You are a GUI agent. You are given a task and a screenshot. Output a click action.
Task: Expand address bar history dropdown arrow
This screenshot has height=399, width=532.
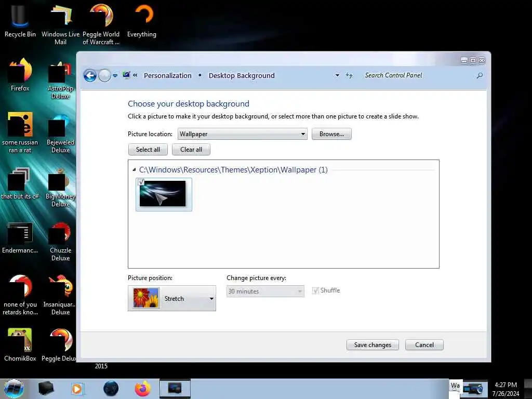(x=337, y=75)
